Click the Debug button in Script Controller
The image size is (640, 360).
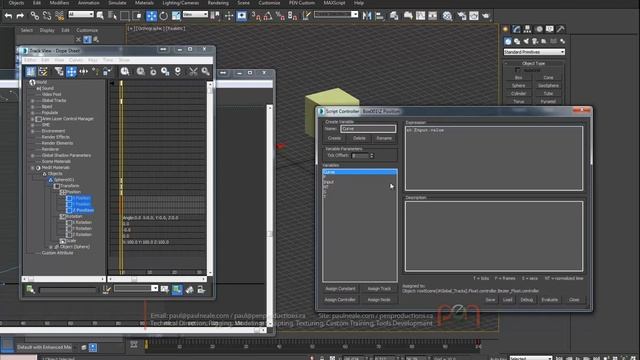tap(527, 300)
